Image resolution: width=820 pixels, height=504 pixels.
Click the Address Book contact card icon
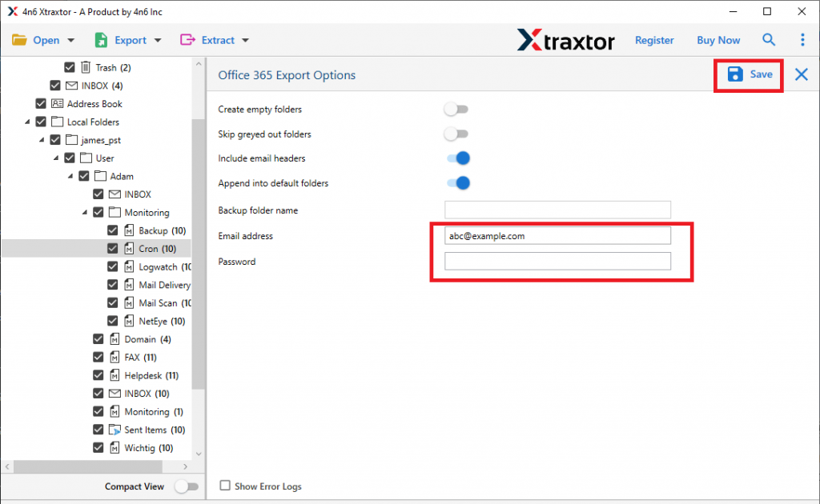pos(58,103)
